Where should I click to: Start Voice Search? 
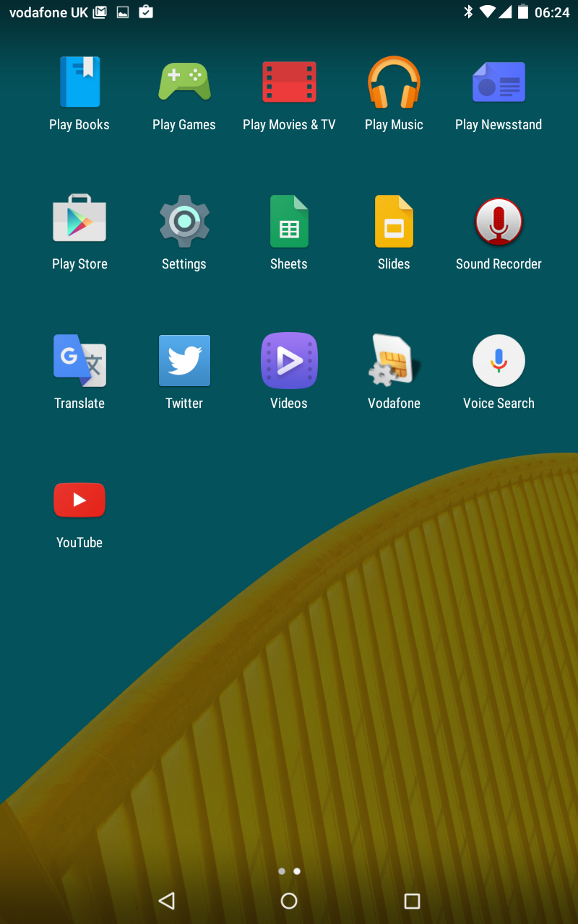[499, 373]
